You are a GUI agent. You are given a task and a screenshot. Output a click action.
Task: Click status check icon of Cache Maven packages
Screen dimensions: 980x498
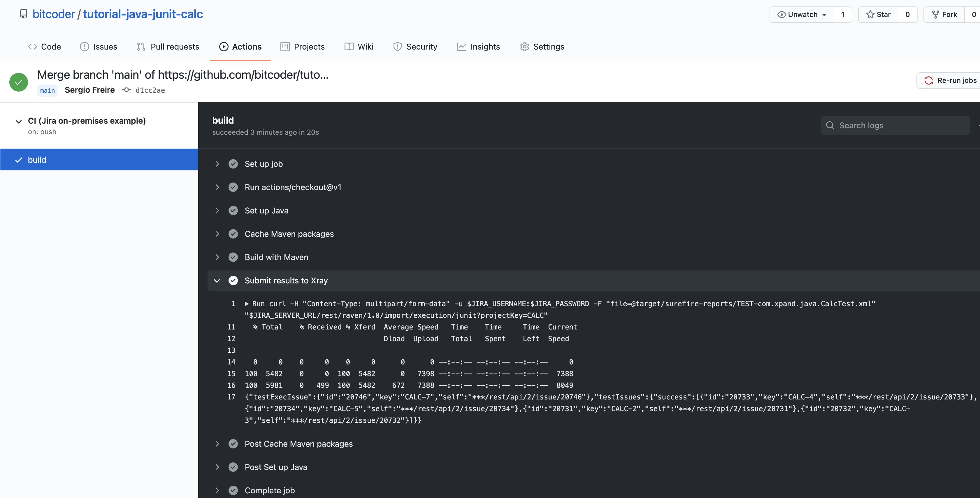pos(233,234)
